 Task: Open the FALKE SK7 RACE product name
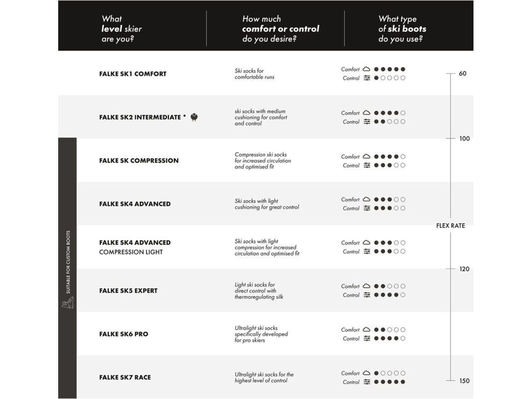tap(125, 377)
